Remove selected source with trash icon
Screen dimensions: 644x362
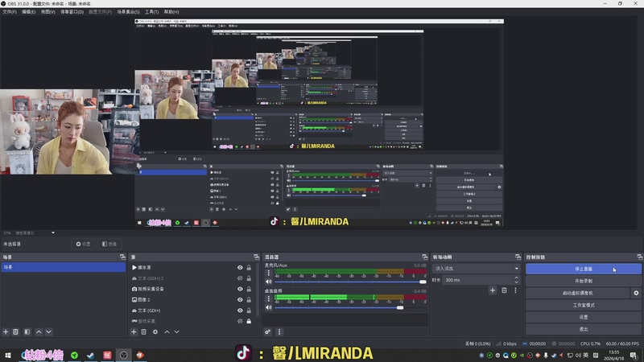[144, 331]
